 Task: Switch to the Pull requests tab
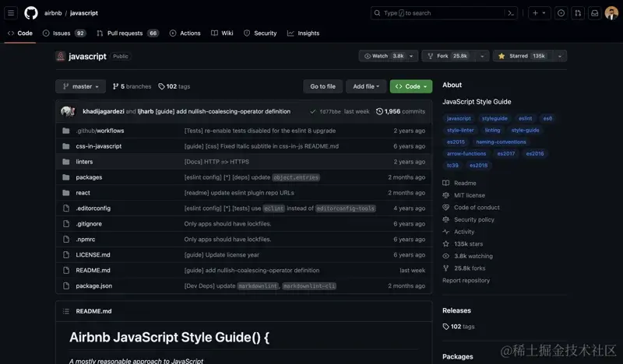tap(128, 33)
